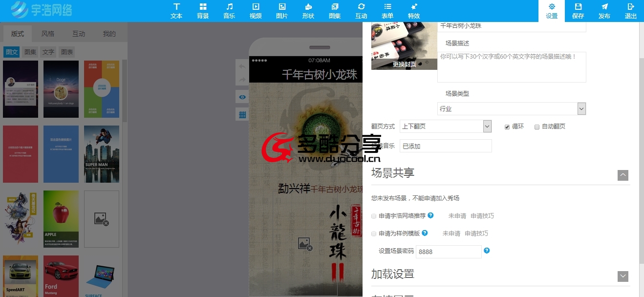
Task: Select the anime character template thumbnail
Action: click(21, 219)
